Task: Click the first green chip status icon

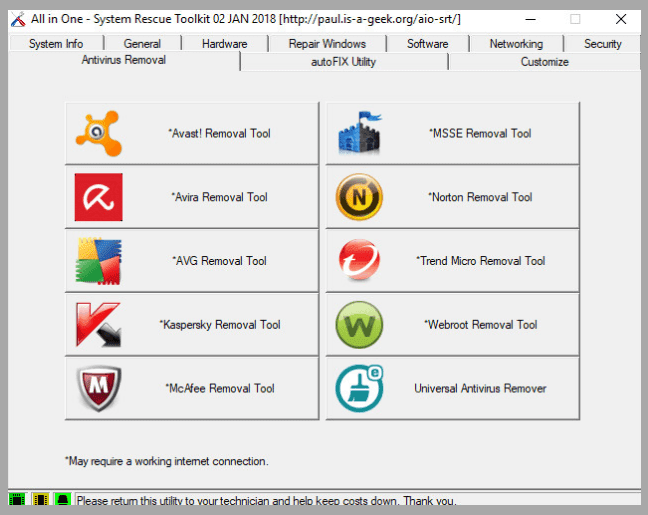Action: [x=17, y=499]
